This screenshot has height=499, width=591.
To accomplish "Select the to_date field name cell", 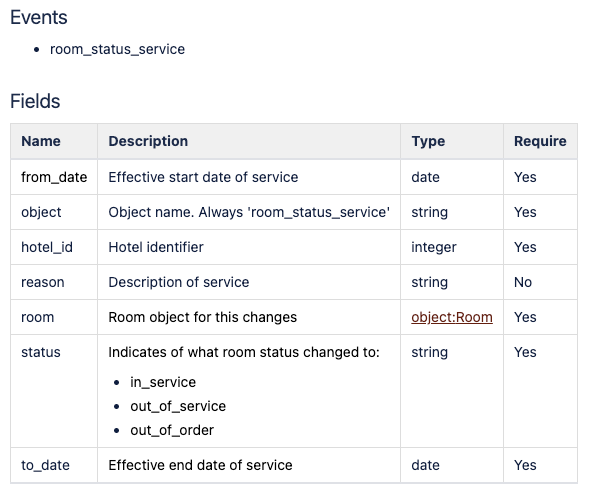I will 54,465.
